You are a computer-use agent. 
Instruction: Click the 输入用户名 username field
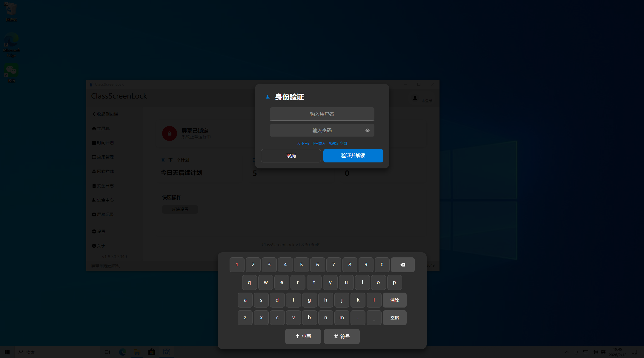click(322, 114)
